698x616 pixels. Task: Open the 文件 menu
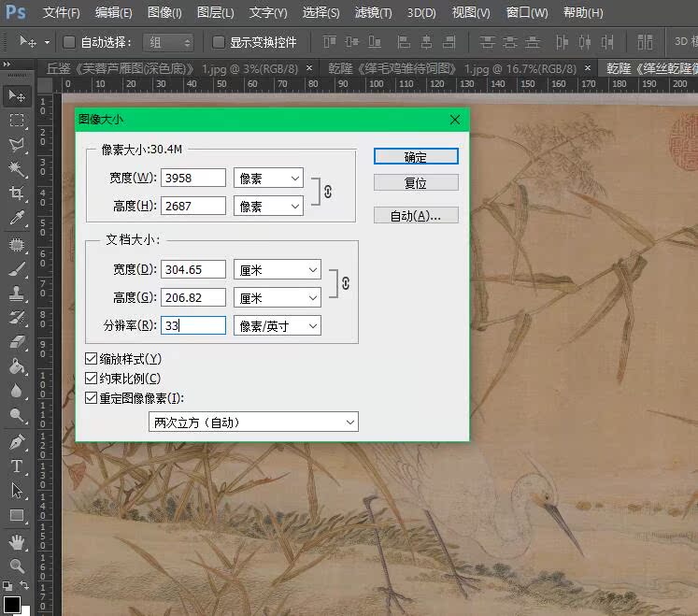[x=61, y=12]
